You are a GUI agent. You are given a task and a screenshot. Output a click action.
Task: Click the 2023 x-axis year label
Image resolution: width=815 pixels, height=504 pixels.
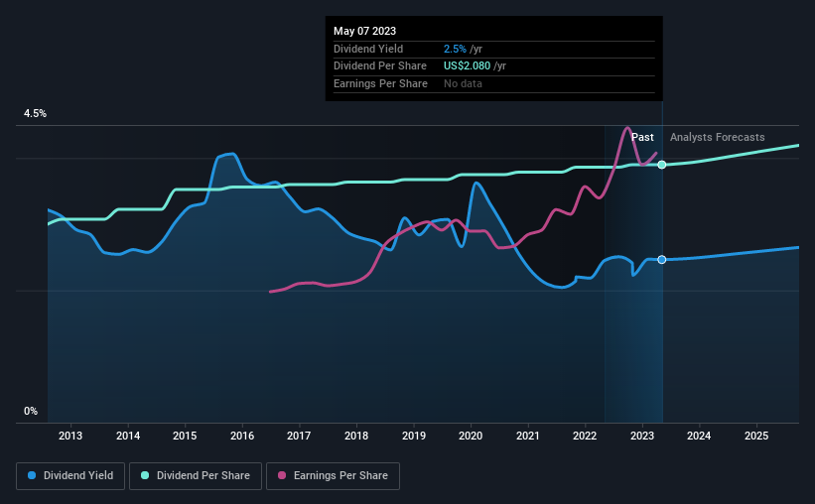coord(642,436)
